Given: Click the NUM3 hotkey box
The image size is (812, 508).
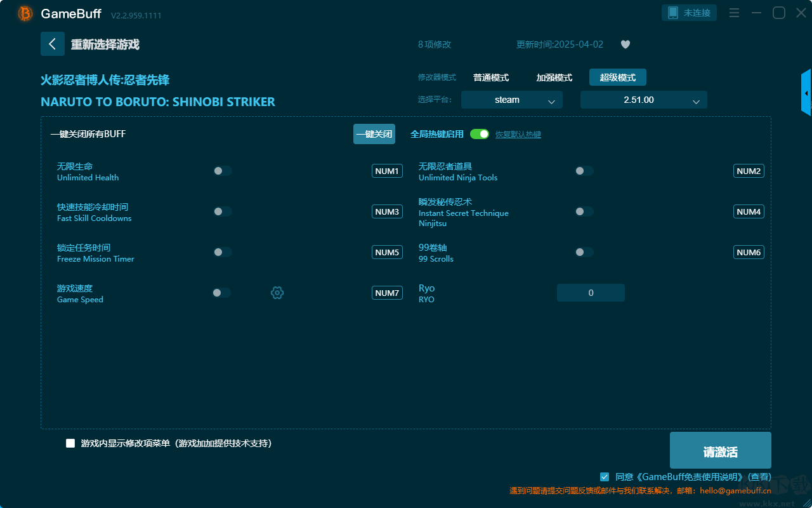Looking at the screenshot, I should tap(387, 211).
